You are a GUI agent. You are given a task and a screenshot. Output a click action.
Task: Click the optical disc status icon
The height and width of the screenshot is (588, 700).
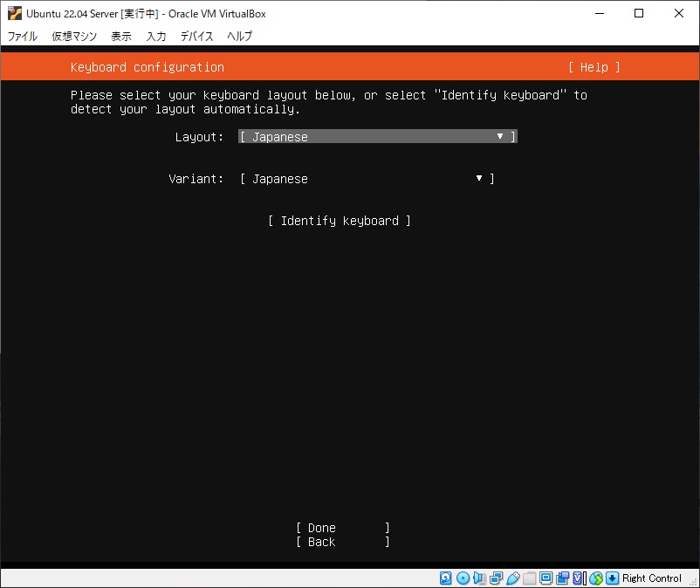[463, 578]
